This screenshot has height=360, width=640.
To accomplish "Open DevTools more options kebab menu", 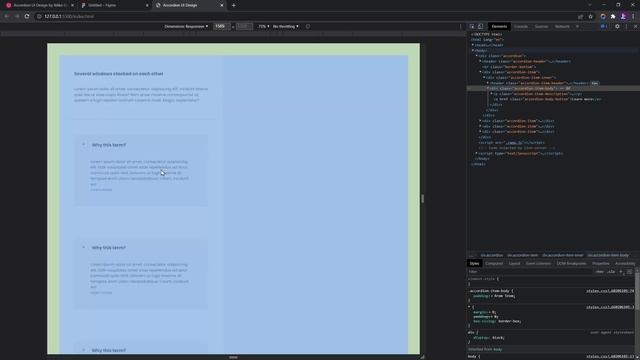I will click(x=626, y=26).
